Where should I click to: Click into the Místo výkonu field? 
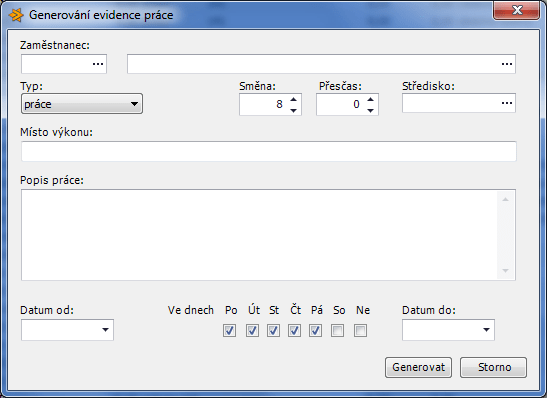click(269, 151)
